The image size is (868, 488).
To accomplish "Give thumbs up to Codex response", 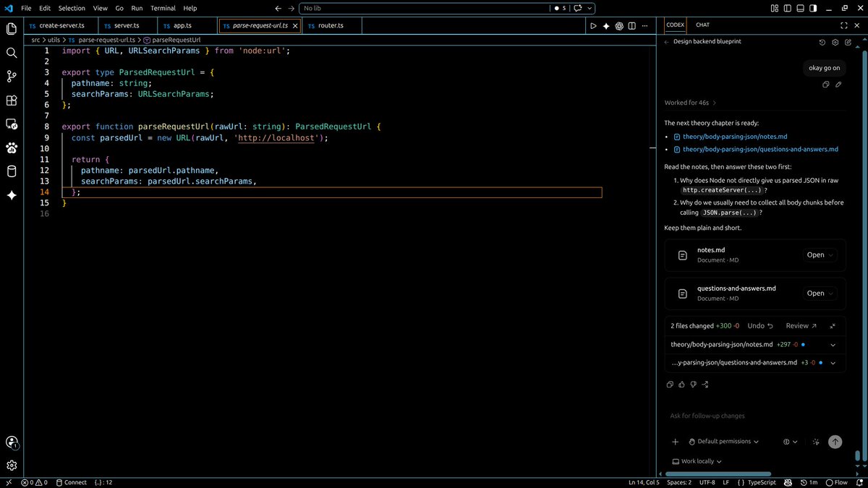I will click(681, 384).
